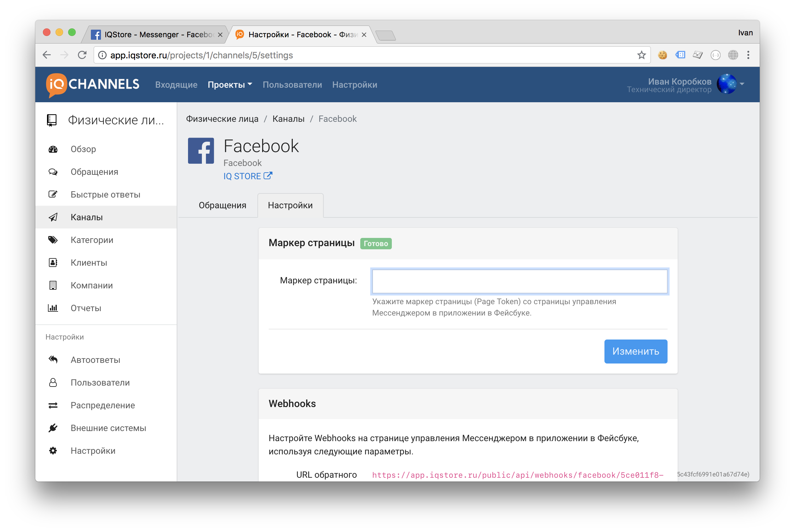This screenshot has height=532, width=795.
Task: Close the IQStore - Messenger browser tab
Action: click(220, 35)
